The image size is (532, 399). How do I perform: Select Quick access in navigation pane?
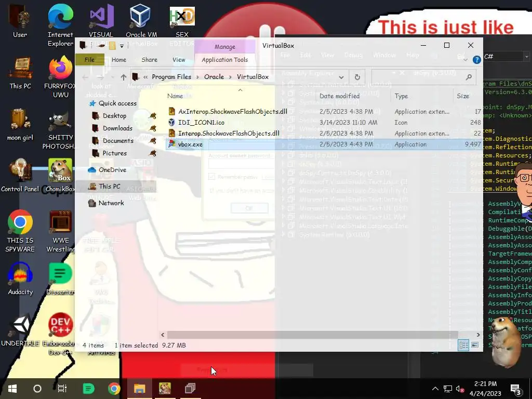tap(117, 103)
